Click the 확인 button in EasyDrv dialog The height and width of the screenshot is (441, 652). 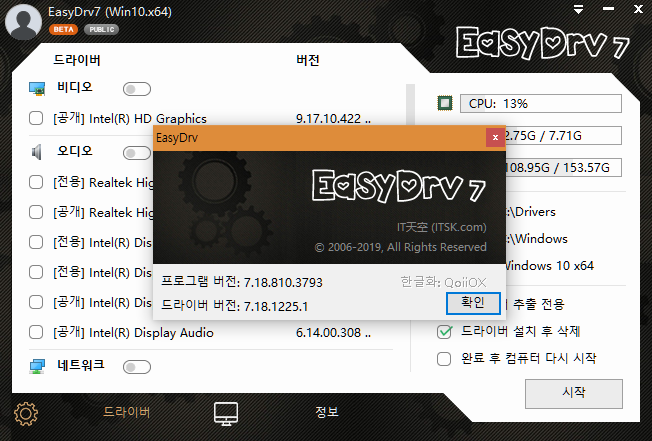tap(473, 303)
